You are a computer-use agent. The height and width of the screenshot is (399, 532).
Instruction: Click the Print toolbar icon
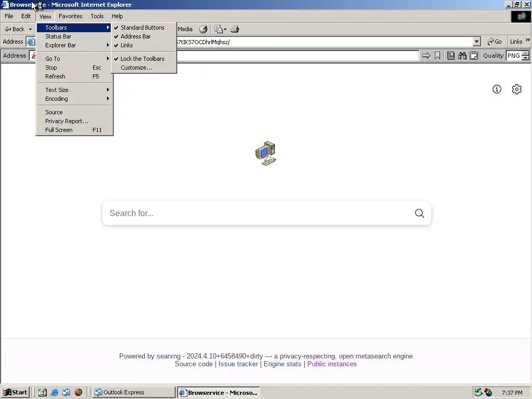[235, 29]
